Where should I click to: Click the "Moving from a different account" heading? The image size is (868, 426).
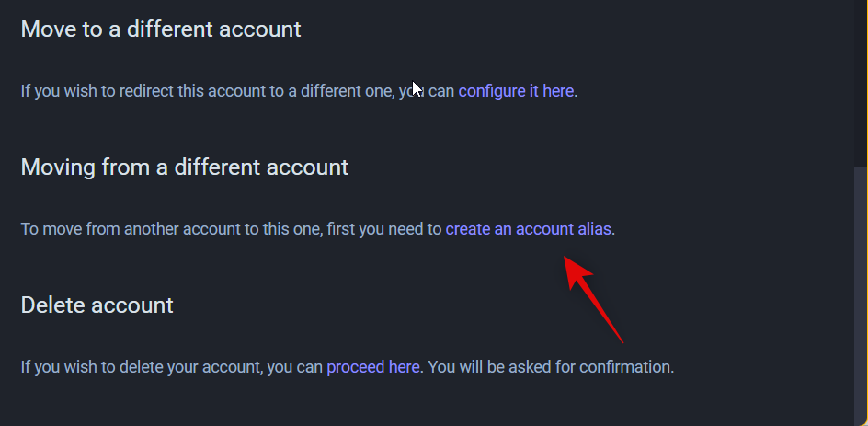click(x=185, y=167)
